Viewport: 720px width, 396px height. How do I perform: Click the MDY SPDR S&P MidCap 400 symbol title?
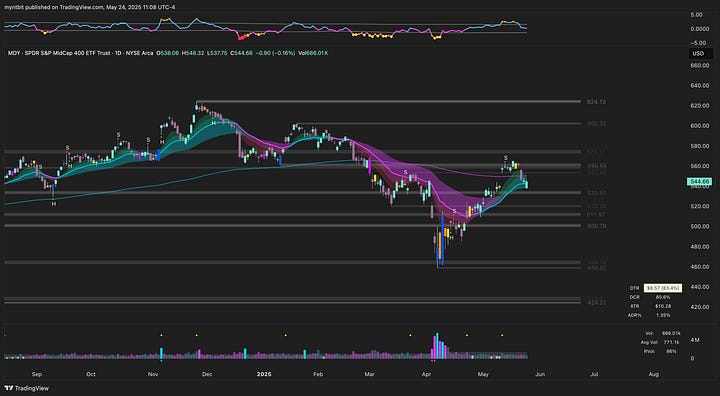[x=81, y=53]
